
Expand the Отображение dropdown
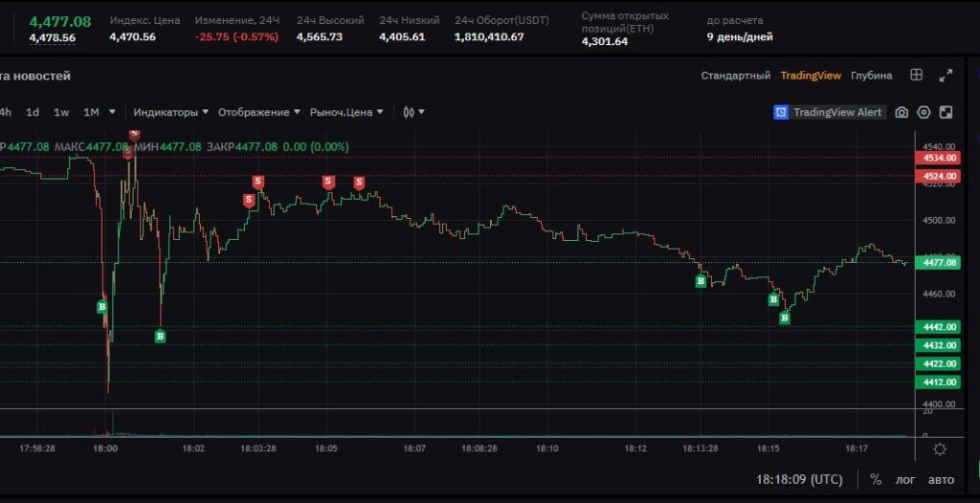258,113
